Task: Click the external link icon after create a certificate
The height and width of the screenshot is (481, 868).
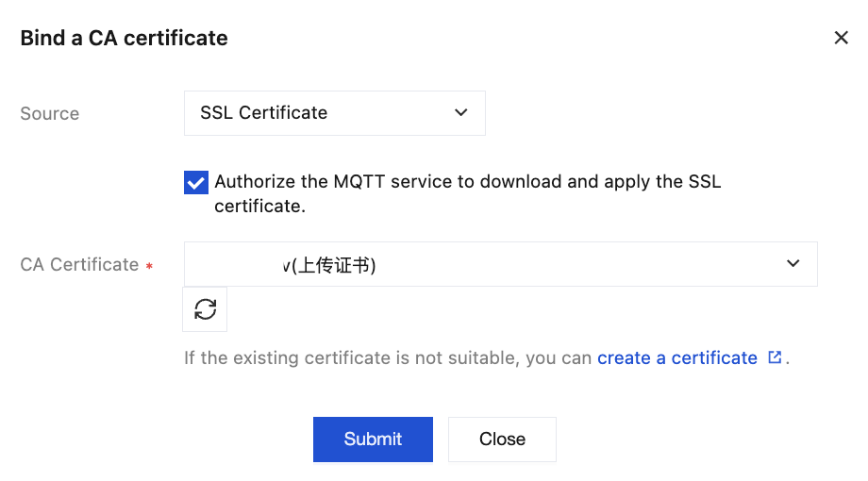Action: [775, 357]
